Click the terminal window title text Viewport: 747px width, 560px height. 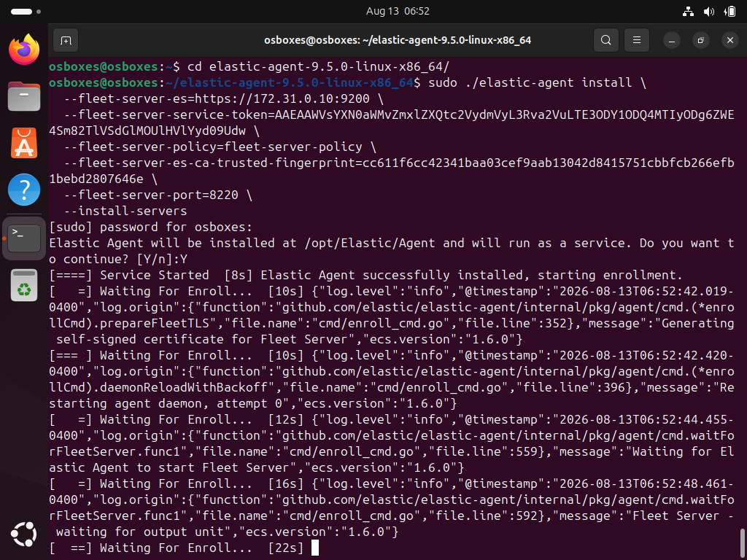tap(398, 41)
